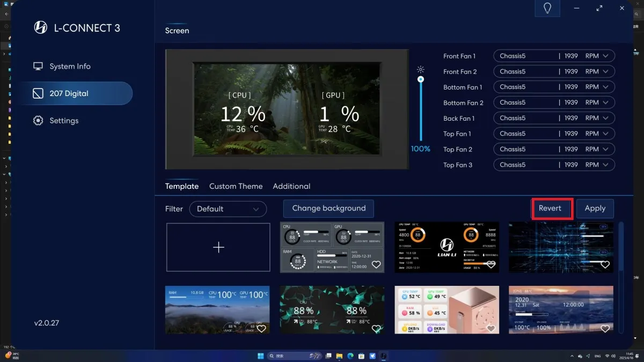Click the sun brightness icon above the slider
The width and height of the screenshot is (644, 362).
(x=421, y=70)
